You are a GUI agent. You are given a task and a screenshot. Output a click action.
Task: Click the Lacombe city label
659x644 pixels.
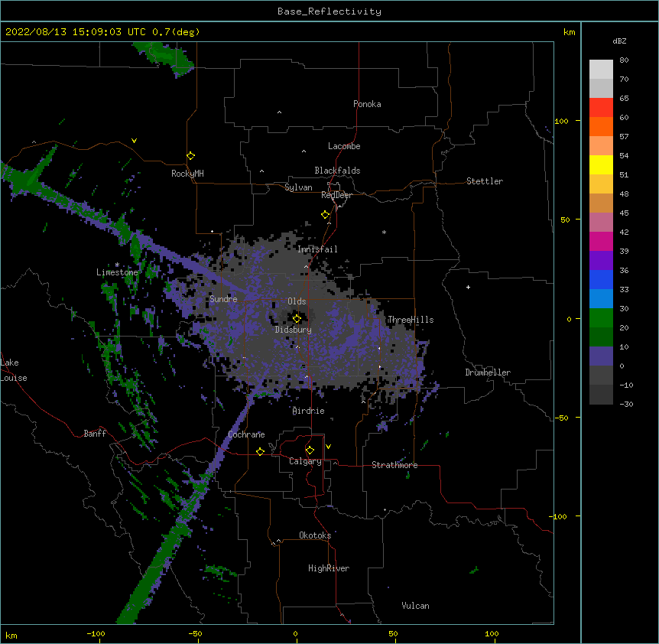click(x=344, y=146)
